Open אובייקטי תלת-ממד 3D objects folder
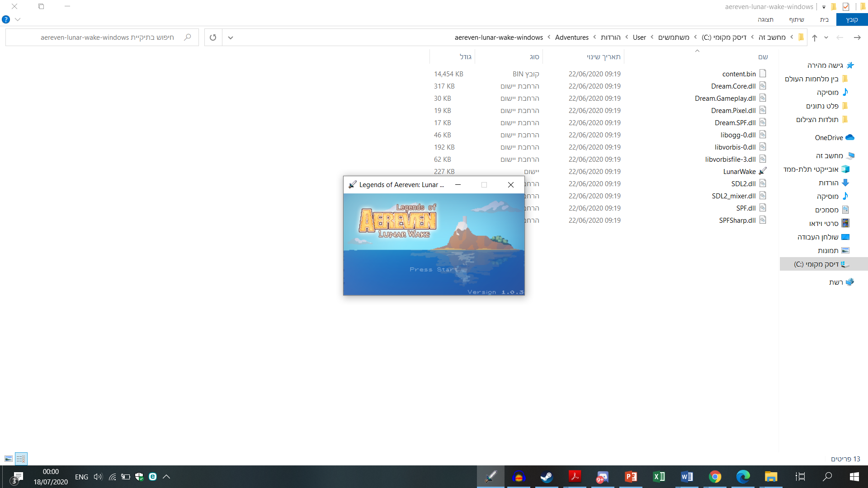Image resolution: width=868 pixels, height=488 pixels. coord(816,169)
